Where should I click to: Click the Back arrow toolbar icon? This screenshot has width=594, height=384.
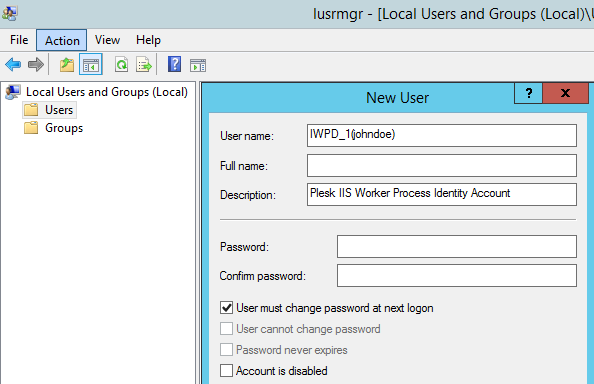pos(13,65)
